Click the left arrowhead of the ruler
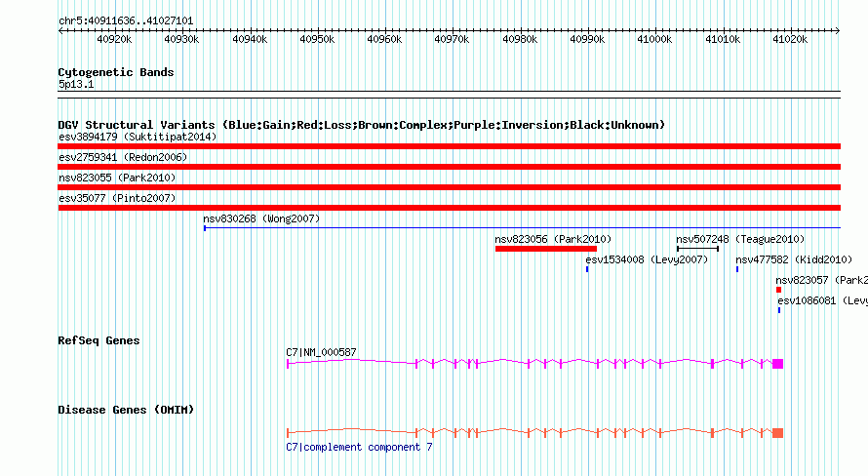868x476 pixels. tap(60, 30)
